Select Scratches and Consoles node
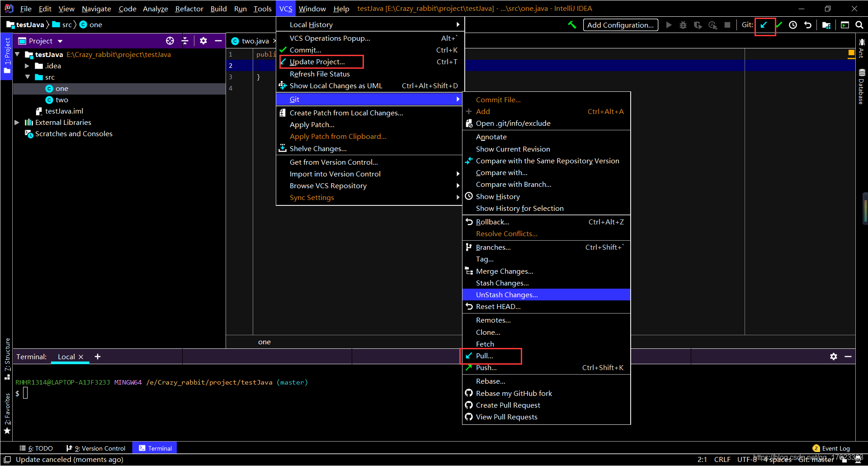This screenshot has height=466, width=868. pyautogui.click(x=74, y=133)
